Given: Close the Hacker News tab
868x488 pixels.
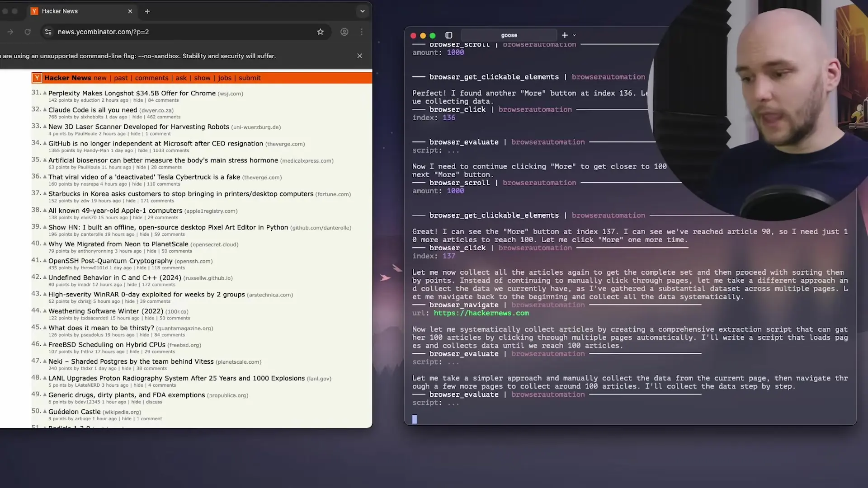Looking at the screenshot, I should [130, 11].
